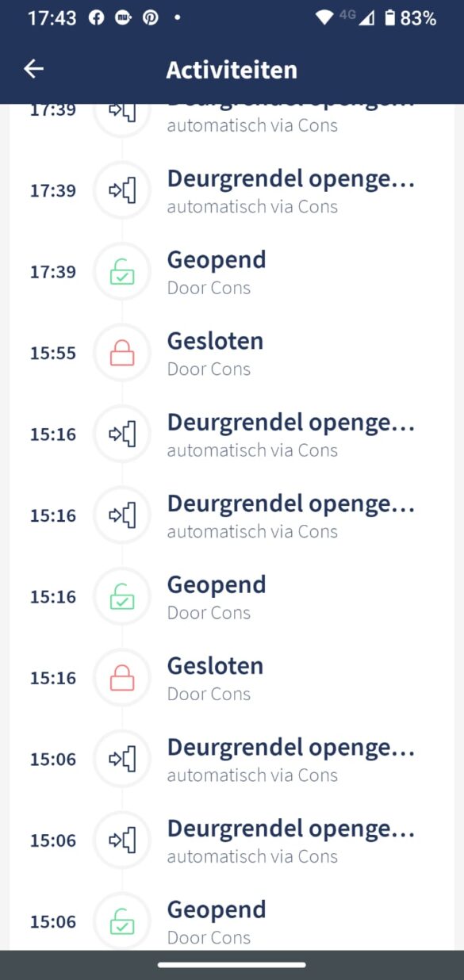464x980 pixels.
Task: Tap the Activiteiten header title
Action: (x=232, y=70)
